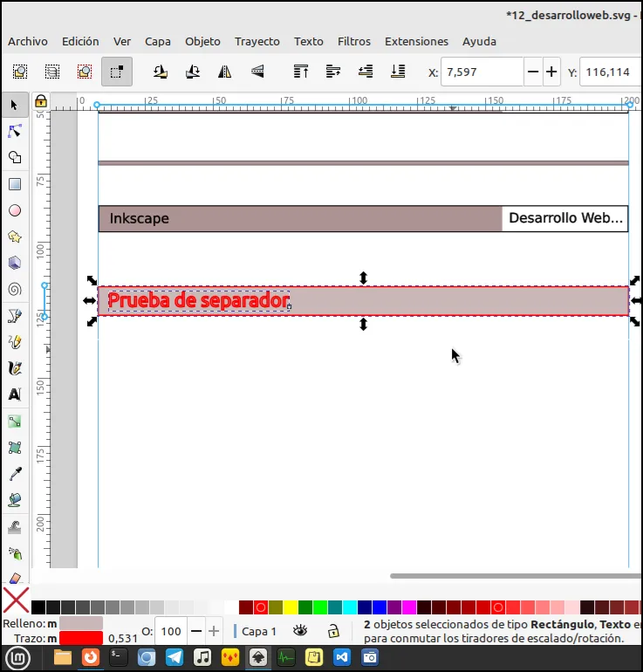Select the Gradient tool
The height and width of the screenshot is (672, 643).
pos(15,422)
